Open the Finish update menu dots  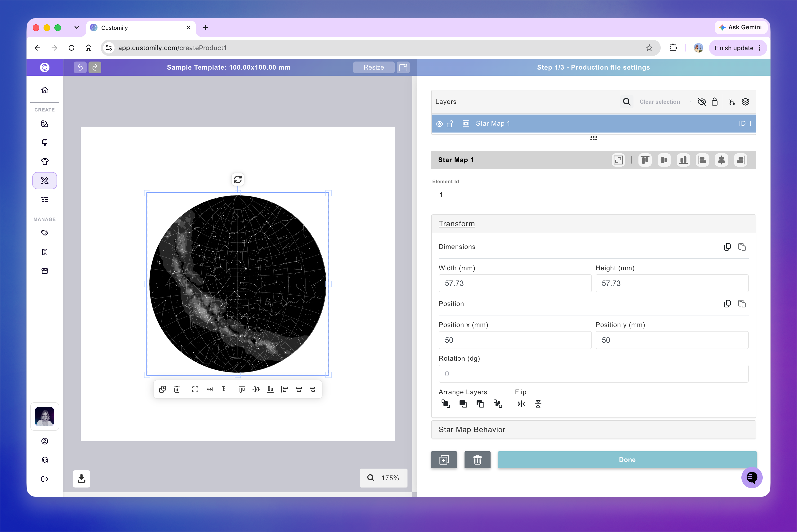point(760,48)
